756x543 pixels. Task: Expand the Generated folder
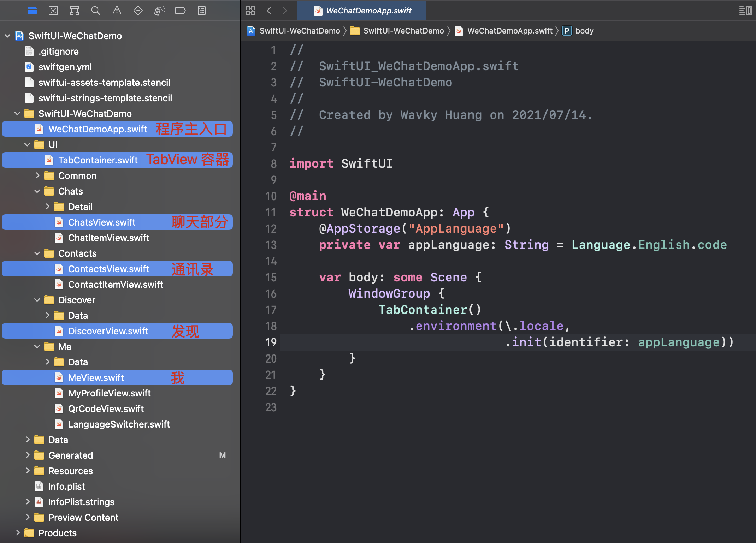tap(28, 455)
